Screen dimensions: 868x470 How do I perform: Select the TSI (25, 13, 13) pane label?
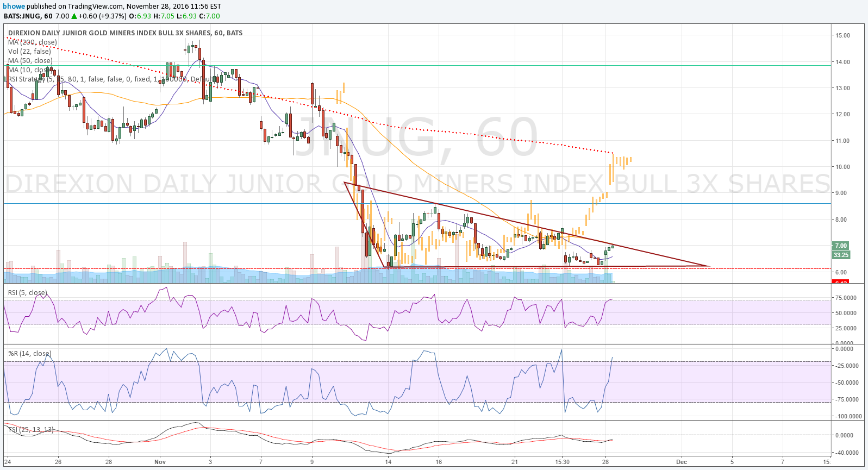tap(31, 430)
